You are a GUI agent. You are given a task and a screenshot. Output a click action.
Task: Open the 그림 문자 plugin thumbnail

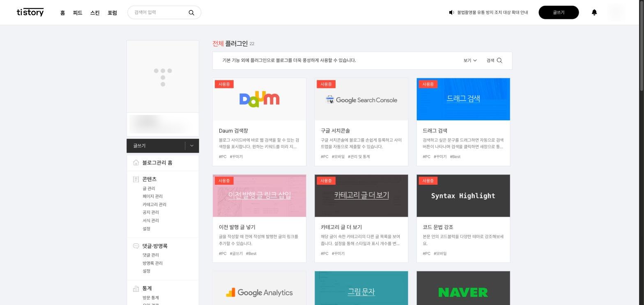click(x=361, y=288)
